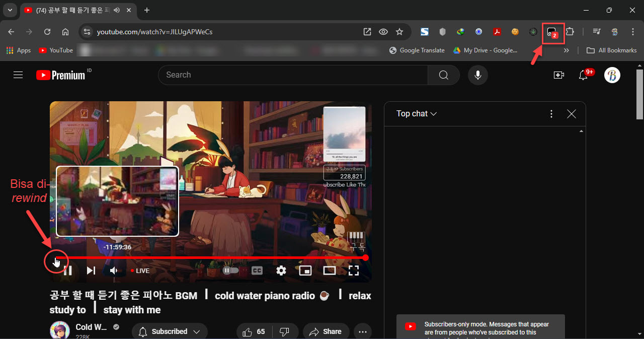Screen dimensions: 644x339
Task: Open the YouTube notifications bell
Action: pos(583,75)
